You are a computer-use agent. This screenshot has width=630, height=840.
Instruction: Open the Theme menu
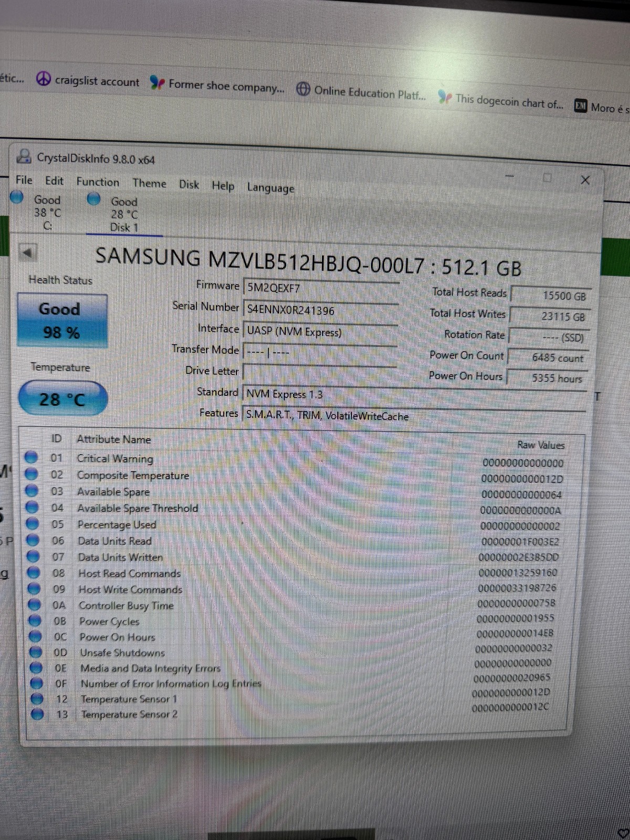click(x=149, y=183)
